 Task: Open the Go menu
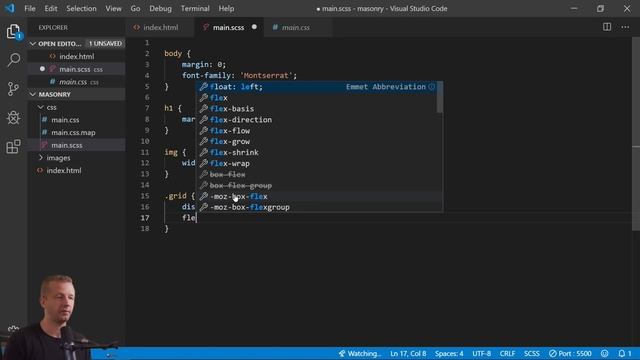click(x=135, y=8)
